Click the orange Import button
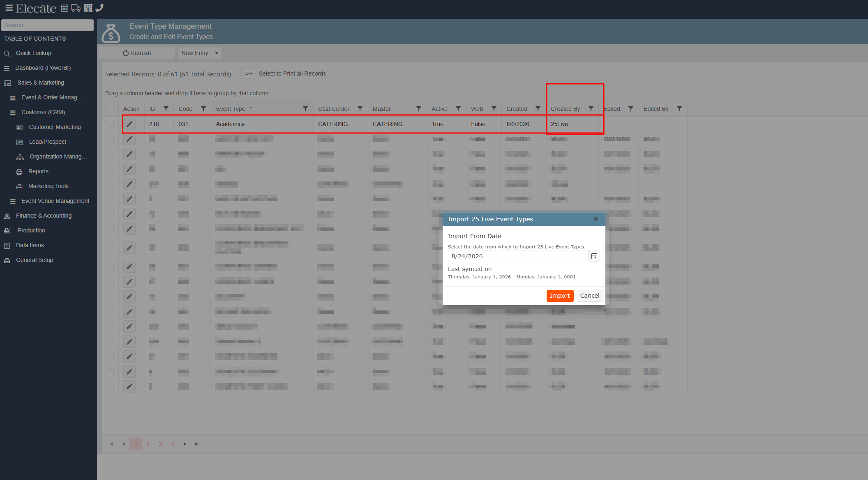 (560, 296)
